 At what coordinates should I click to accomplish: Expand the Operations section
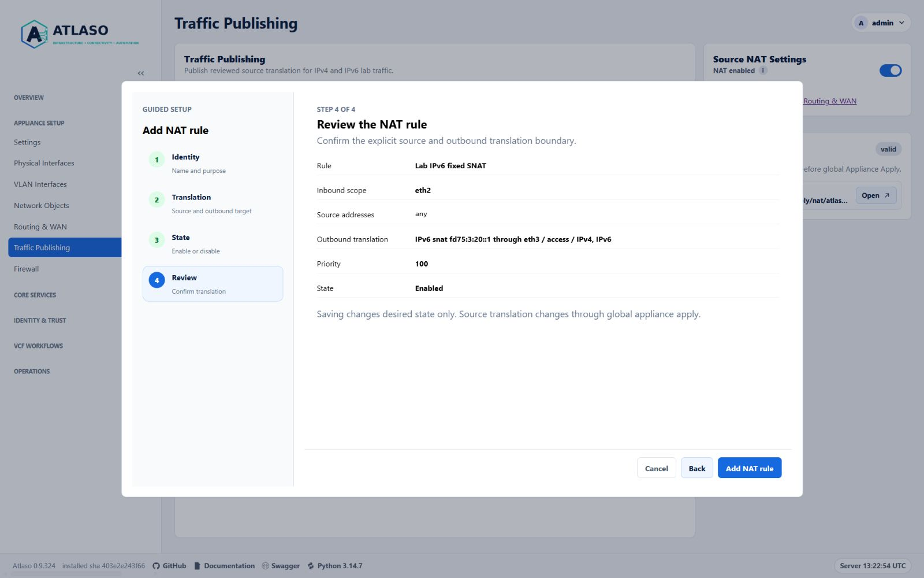point(32,371)
